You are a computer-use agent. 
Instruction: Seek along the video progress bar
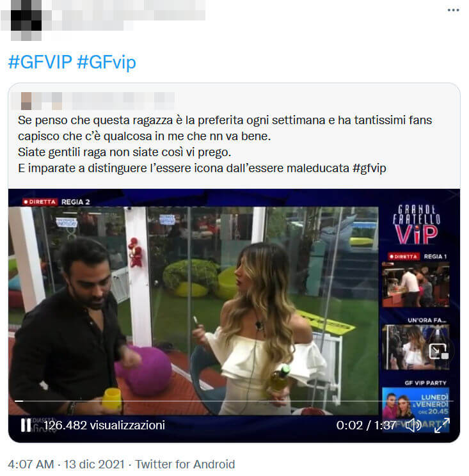click(234, 401)
